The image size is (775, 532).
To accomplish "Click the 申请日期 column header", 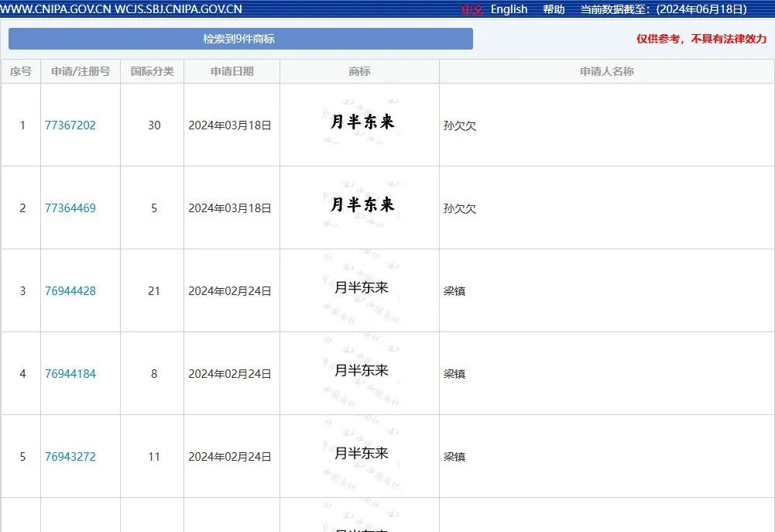I will click(231, 71).
